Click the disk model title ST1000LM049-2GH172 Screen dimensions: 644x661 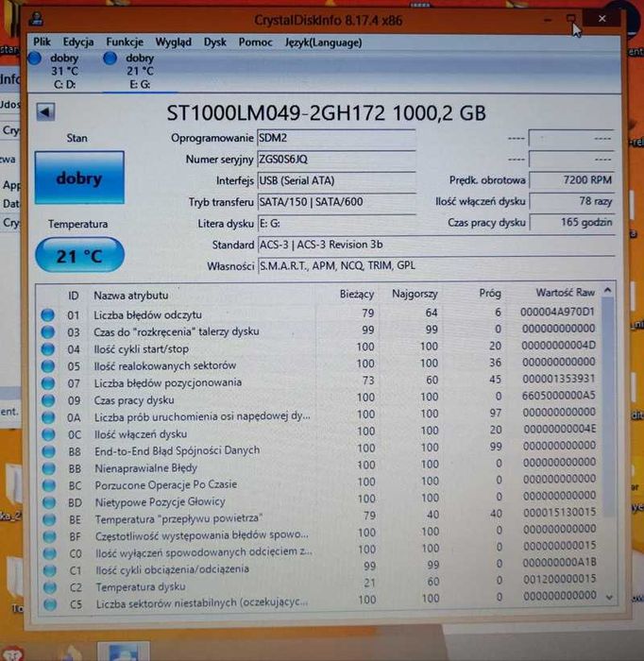(x=276, y=113)
